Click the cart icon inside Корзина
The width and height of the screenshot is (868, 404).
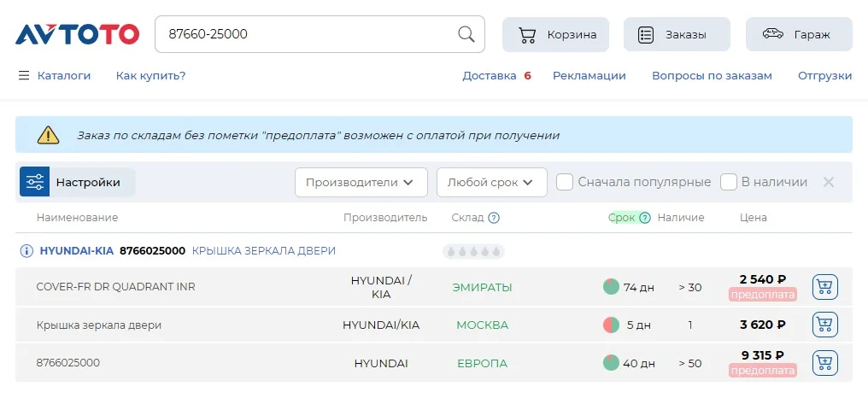point(527,35)
